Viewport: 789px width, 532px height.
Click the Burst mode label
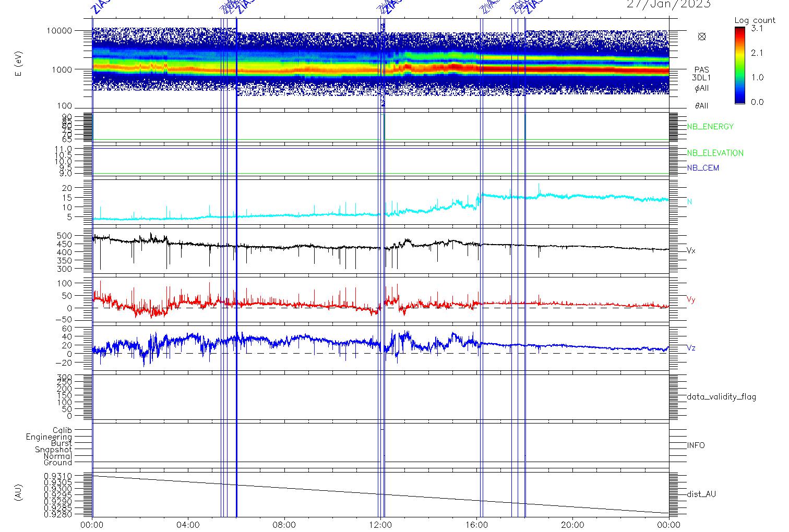(62, 443)
